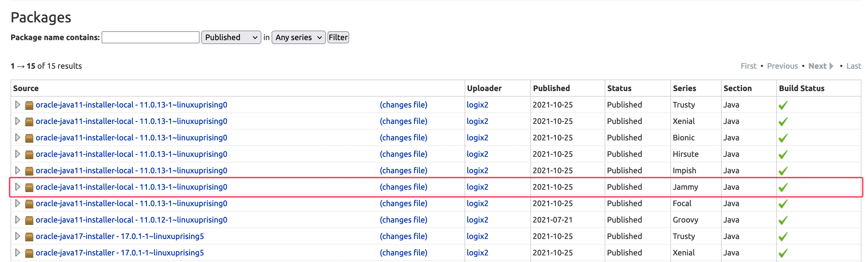Click package icon in Groovy series row

[29, 220]
